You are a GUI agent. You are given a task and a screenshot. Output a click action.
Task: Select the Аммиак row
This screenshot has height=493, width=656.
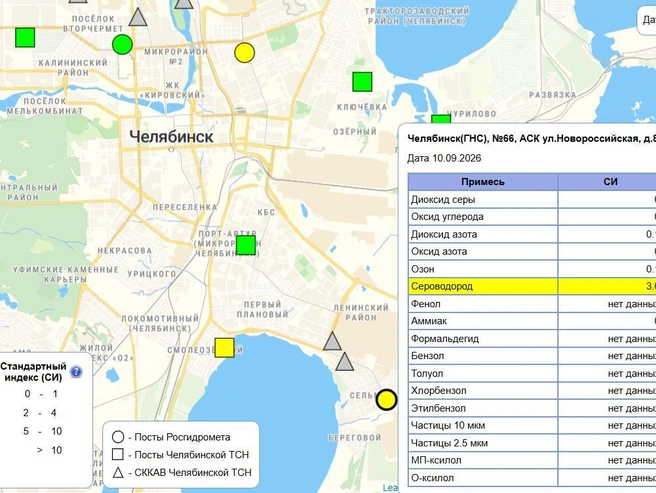coord(532,321)
